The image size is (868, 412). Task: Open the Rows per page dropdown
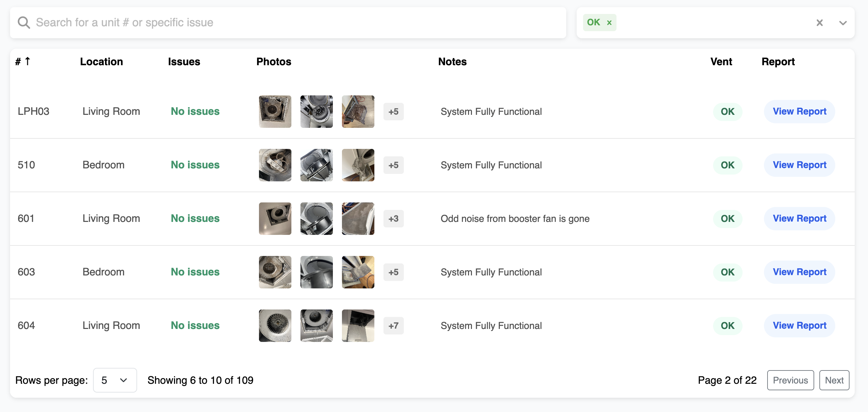114,380
